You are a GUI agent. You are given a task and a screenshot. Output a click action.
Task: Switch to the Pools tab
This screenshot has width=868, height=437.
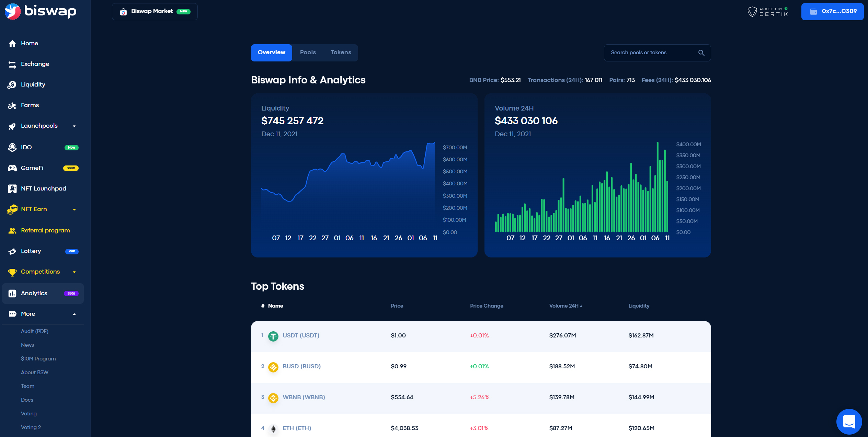click(x=308, y=53)
